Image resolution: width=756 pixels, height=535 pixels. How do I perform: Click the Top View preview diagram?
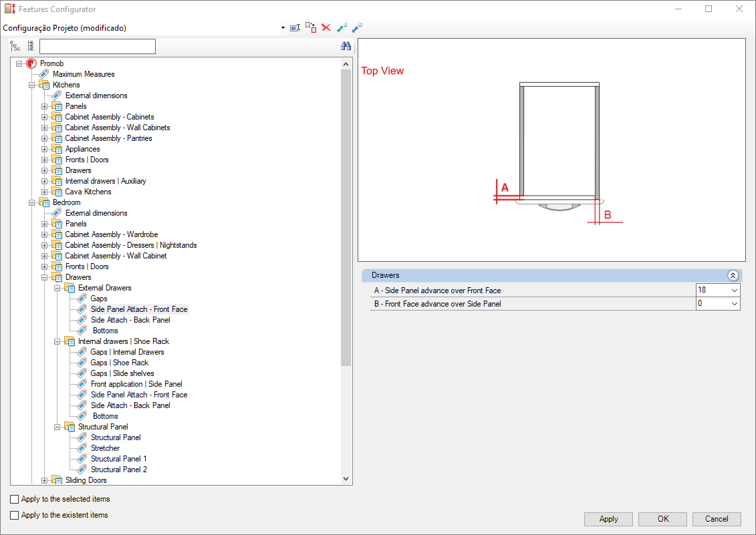point(551,150)
